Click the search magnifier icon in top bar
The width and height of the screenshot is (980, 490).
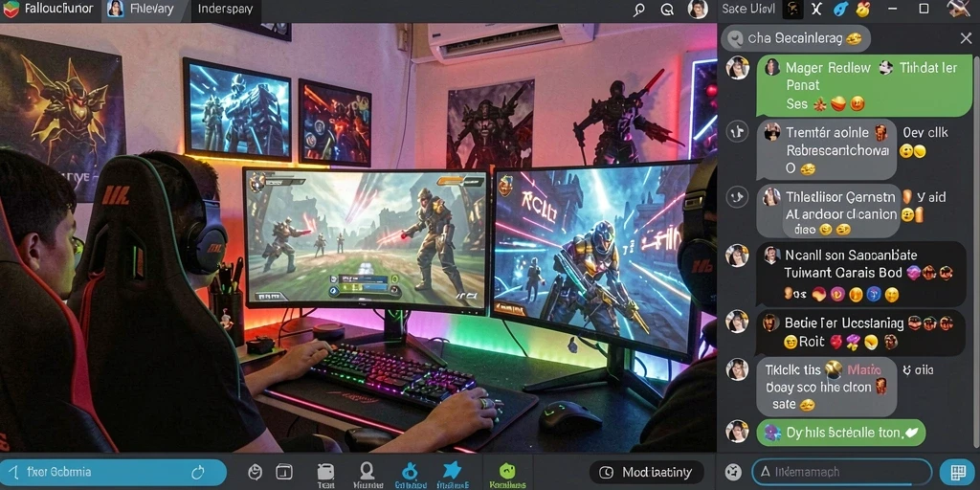click(638, 10)
